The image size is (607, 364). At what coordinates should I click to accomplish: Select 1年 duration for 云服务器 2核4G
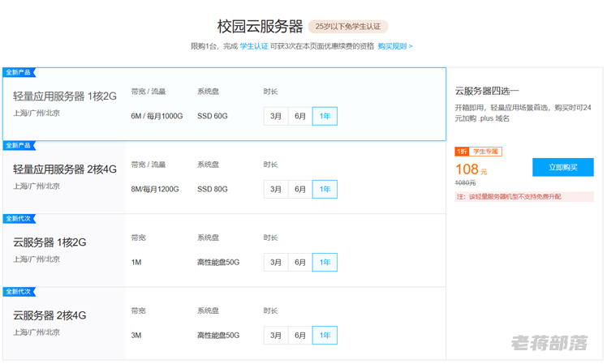coord(325,336)
